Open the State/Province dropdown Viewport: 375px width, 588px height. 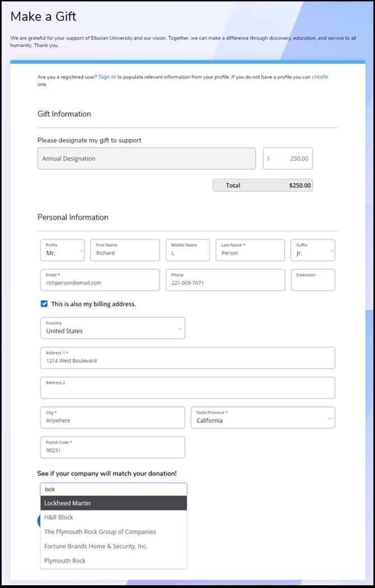coord(262,418)
